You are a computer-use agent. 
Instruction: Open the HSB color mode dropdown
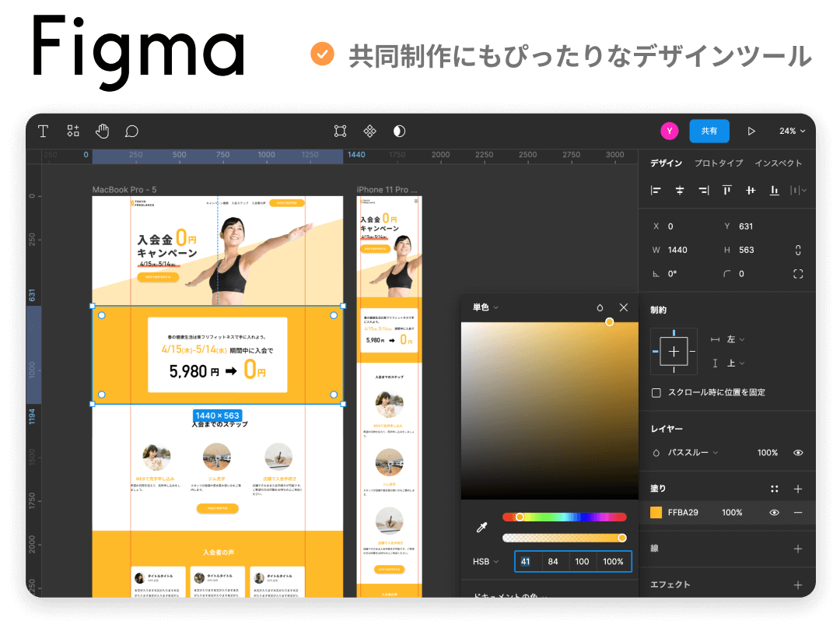485,561
